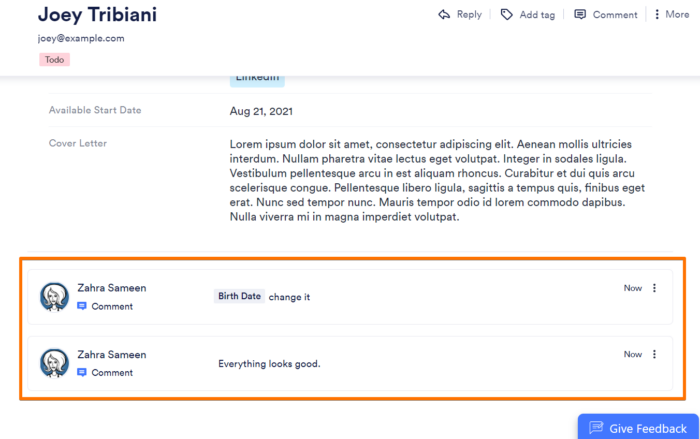Click the joey@example.com email address
Viewport: 700px width, 439px height.
(81, 38)
